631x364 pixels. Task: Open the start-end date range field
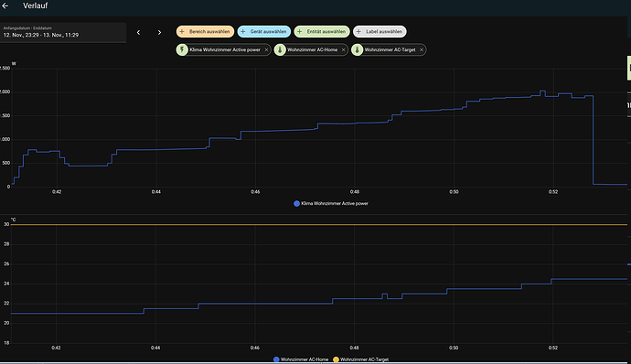(x=63, y=32)
